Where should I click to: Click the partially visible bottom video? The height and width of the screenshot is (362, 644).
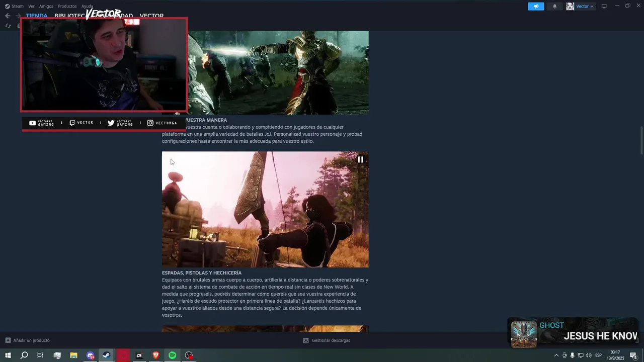(265, 329)
